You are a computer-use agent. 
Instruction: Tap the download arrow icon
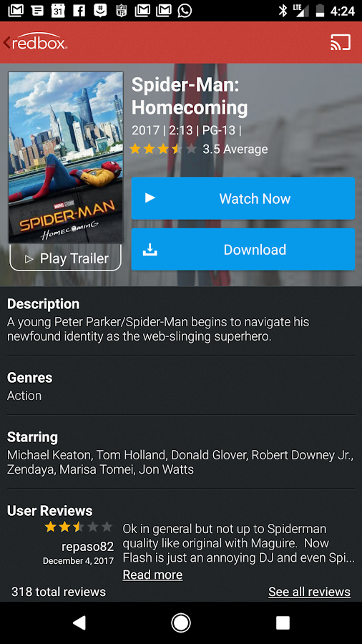click(x=150, y=249)
